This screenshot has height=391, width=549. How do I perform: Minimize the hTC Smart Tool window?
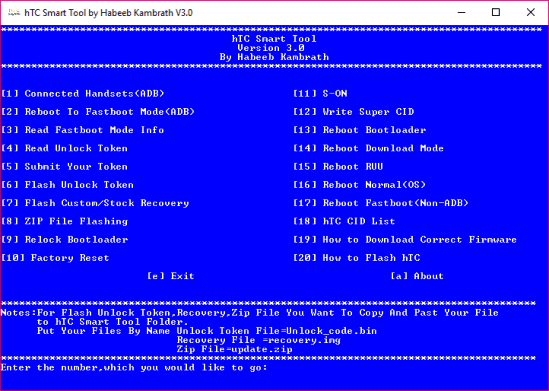[x=461, y=13]
